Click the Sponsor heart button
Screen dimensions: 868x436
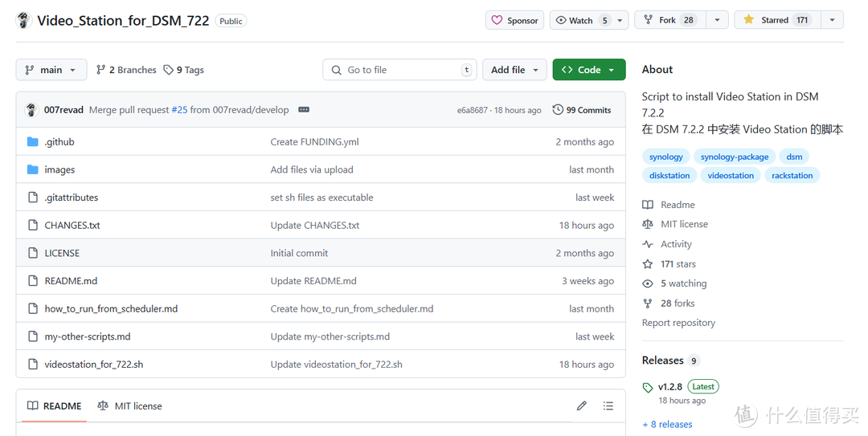coord(514,20)
